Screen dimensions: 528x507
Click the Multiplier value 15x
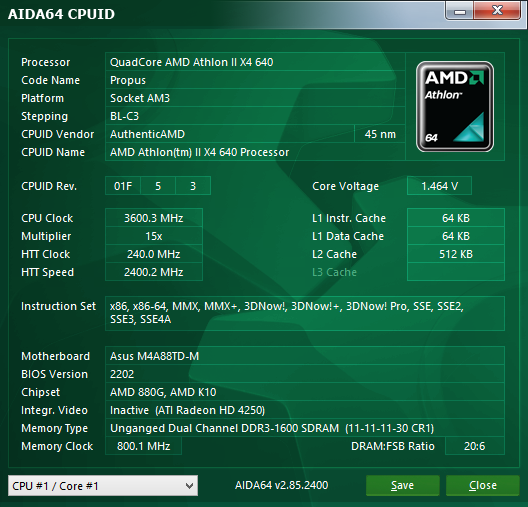(x=154, y=236)
